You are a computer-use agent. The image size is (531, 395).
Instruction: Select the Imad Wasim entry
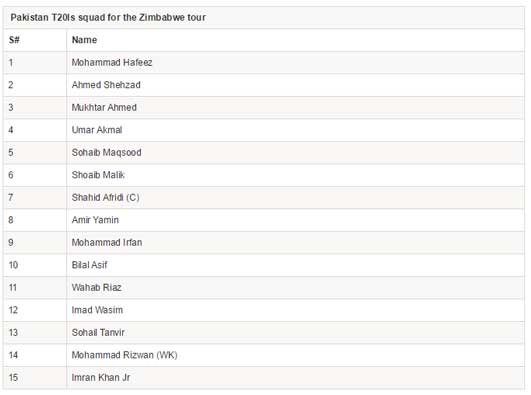pyautogui.click(x=97, y=310)
